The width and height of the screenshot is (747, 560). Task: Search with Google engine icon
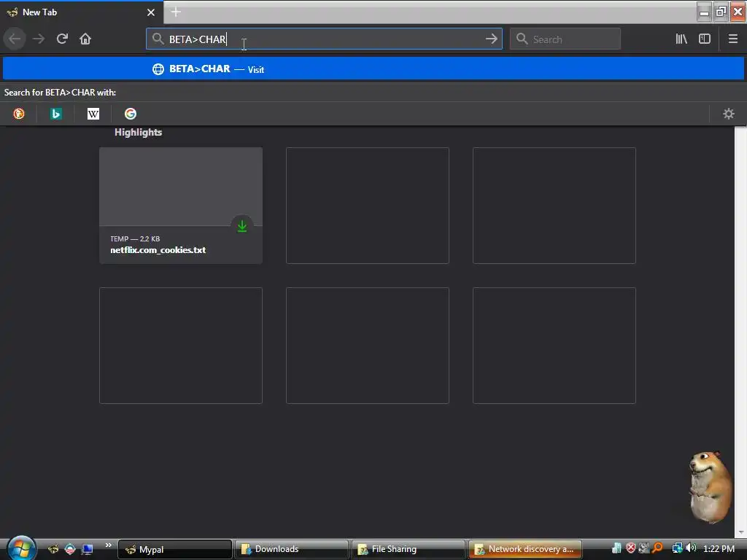pyautogui.click(x=131, y=114)
